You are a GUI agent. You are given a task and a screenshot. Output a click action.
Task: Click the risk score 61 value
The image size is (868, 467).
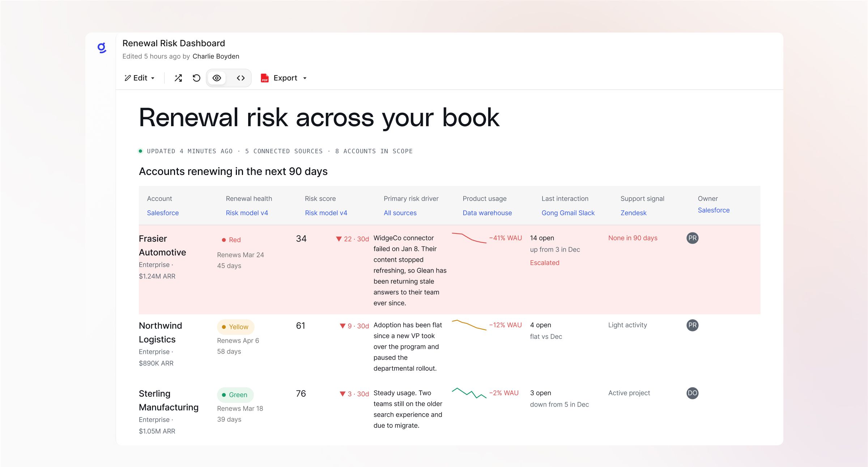[x=301, y=326]
